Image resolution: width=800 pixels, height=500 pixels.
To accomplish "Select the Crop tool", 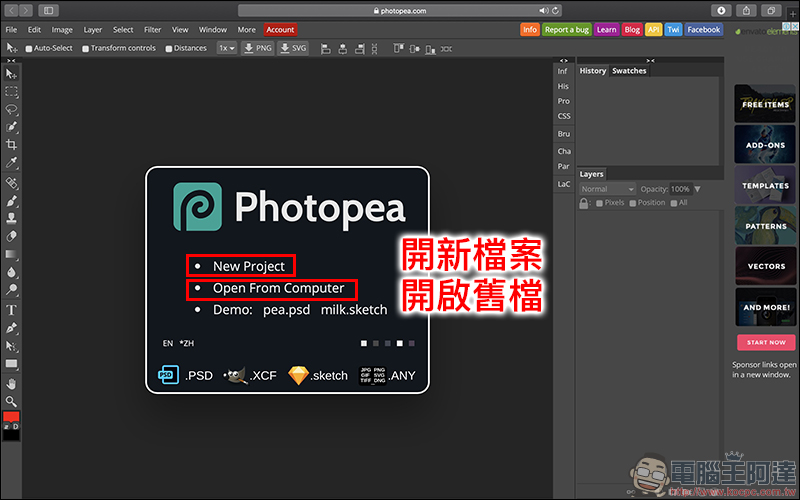I will coord(11,144).
